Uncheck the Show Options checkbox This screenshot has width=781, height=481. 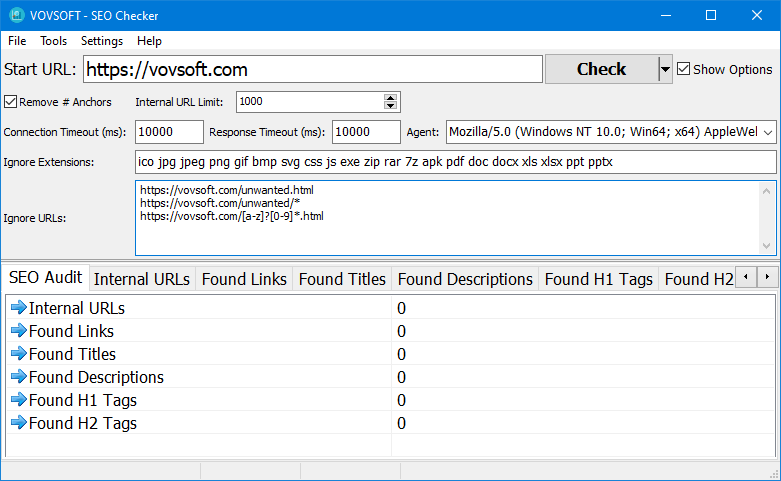[683, 69]
